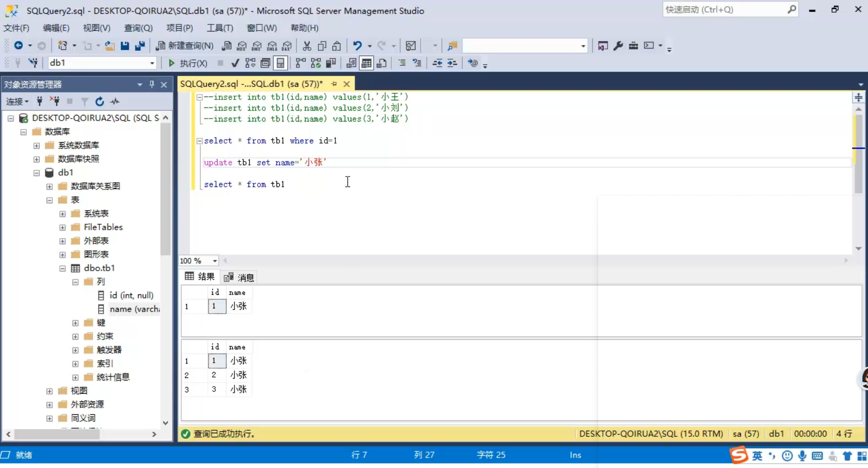The height and width of the screenshot is (468, 868).
Task: Open the 工具(T) menu
Action: click(219, 28)
